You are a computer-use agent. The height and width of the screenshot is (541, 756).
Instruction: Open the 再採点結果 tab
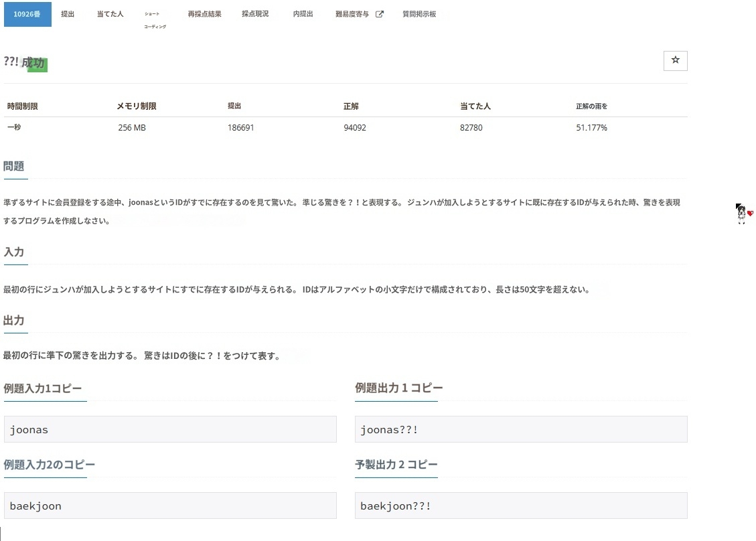point(204,14)
